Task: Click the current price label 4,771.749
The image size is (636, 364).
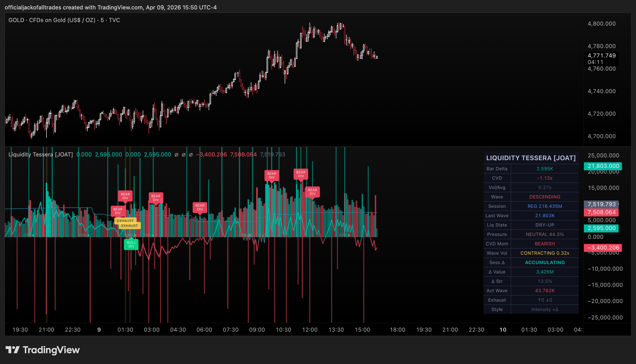Action: pos(602,56)
